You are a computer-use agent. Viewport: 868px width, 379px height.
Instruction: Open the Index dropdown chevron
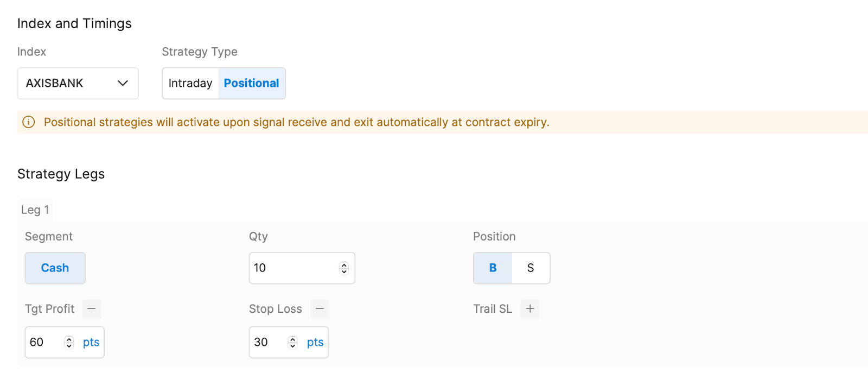[x=122, y=83]
